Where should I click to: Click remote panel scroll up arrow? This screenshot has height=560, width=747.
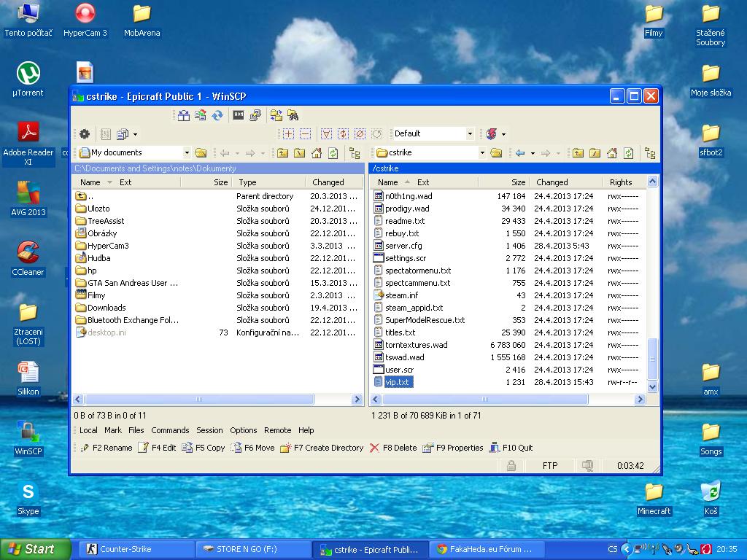[x=653, y=181]
